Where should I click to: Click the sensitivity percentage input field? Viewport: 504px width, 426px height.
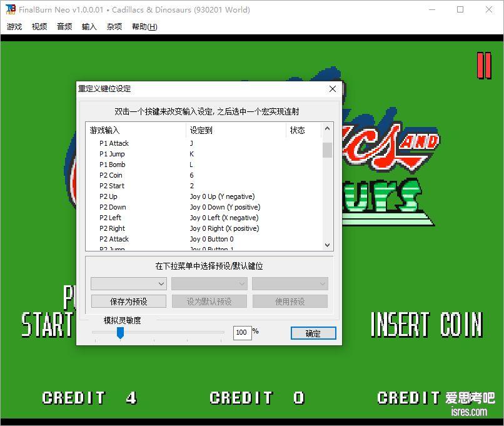click(242, 332)
